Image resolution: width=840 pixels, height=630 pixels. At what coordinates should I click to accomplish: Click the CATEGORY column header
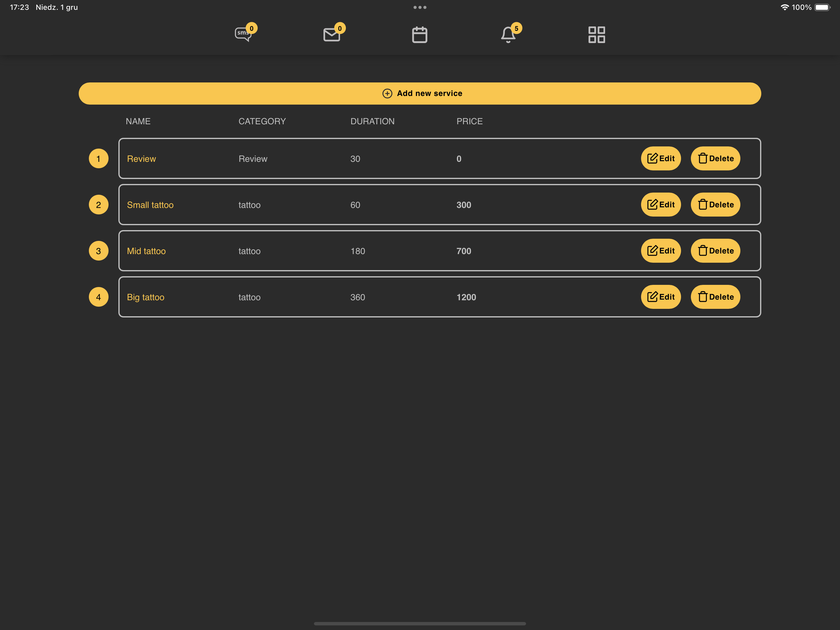click(262, 121)
